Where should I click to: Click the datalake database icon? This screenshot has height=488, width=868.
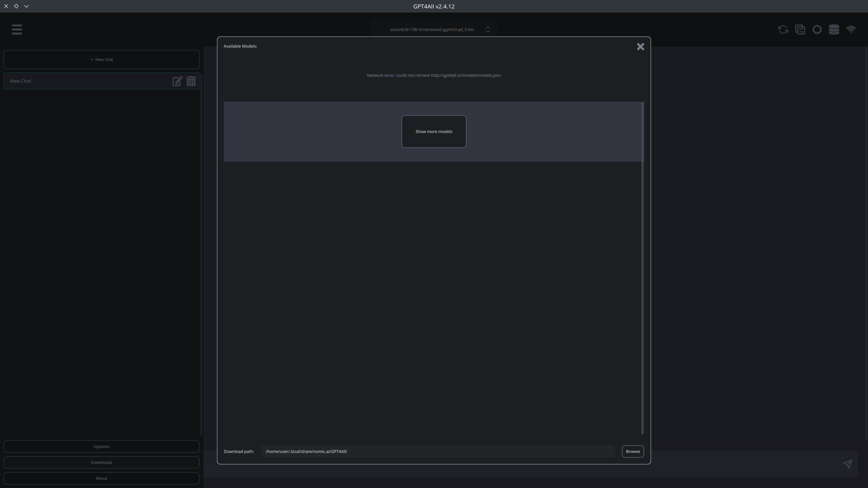click(834, 29)
